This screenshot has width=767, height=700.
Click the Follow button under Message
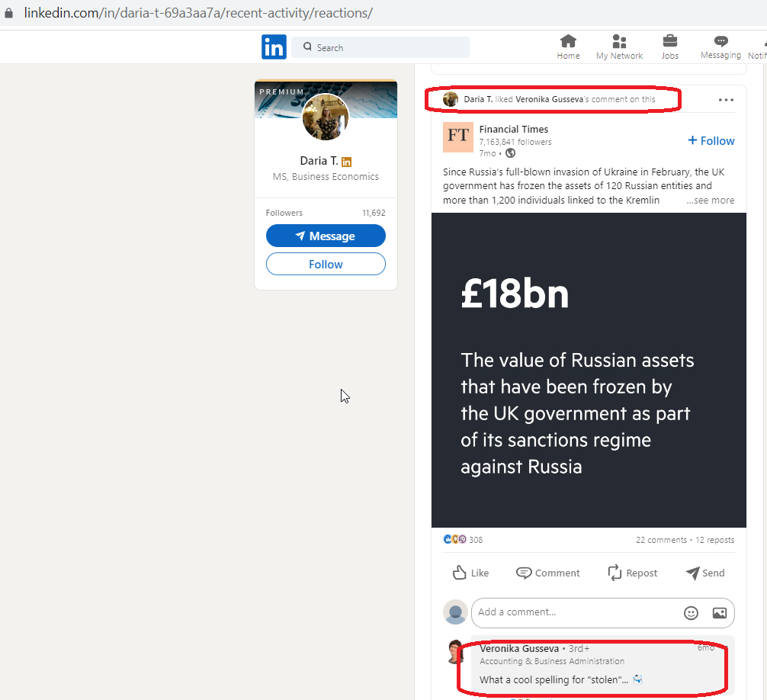coord(326,264)
